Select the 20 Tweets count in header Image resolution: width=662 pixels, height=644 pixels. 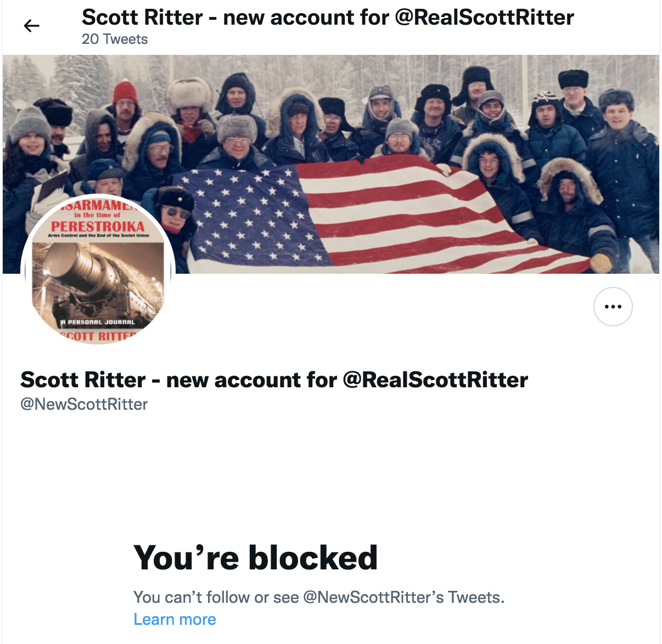(115, 39)
